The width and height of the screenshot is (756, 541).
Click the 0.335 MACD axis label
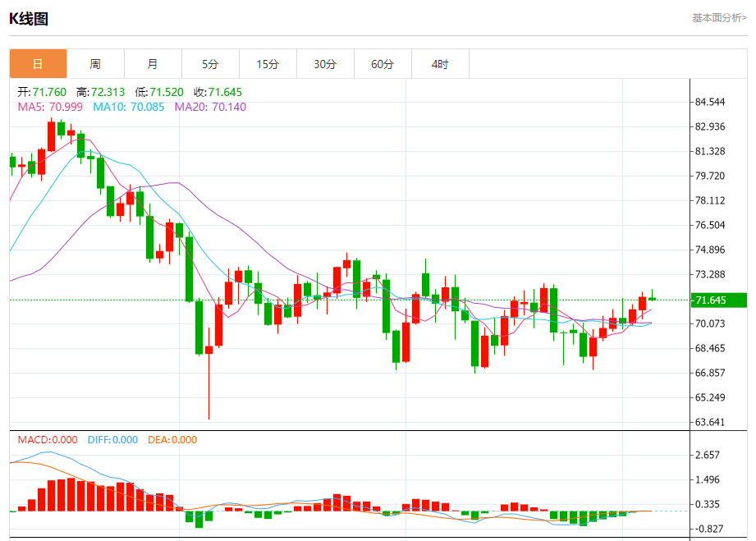tap(708, 504)
